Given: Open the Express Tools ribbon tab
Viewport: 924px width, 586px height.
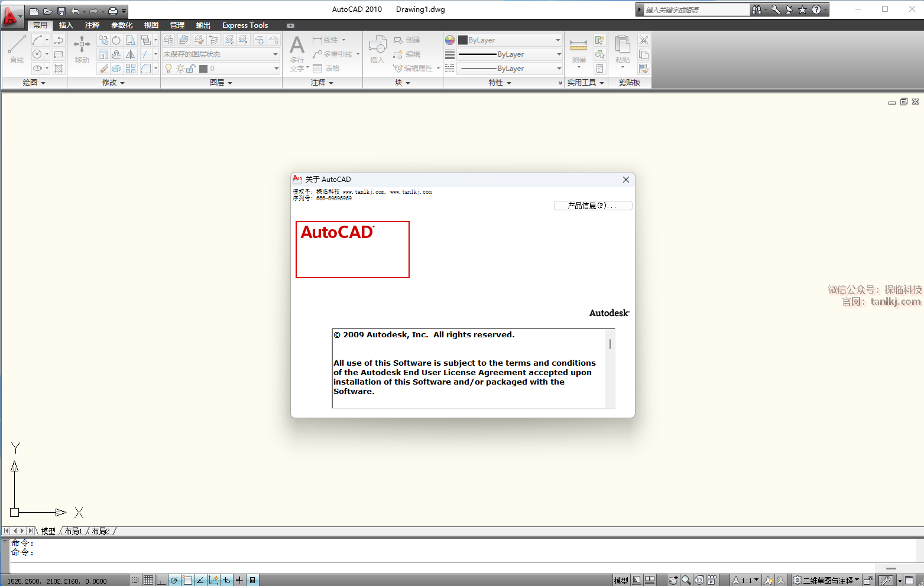Looking at the screenshot, I should [245, 25].
